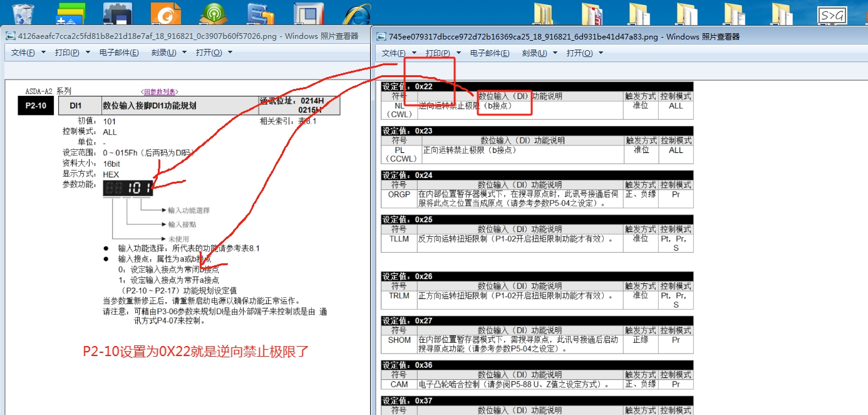Expand the 文件 dropdown in the left viewer
Image resolution: width=868 pixels, height=415 pixels.
[x=43, y=53]
